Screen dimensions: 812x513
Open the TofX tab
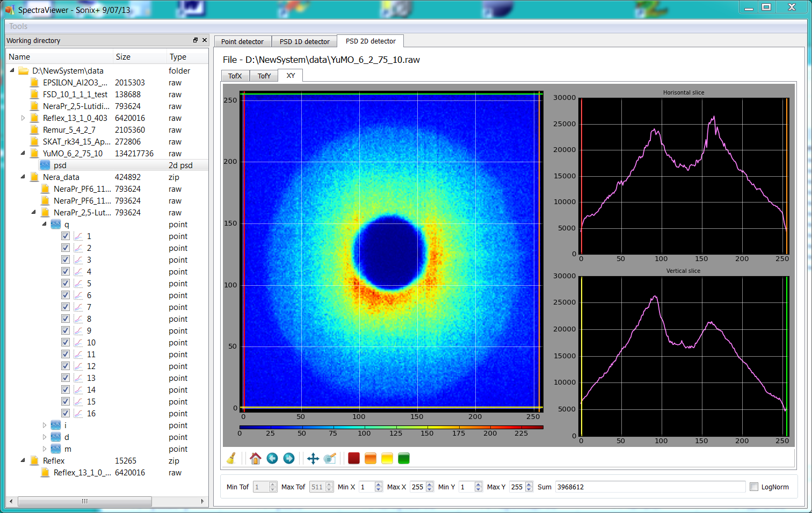tap(235, 76)
